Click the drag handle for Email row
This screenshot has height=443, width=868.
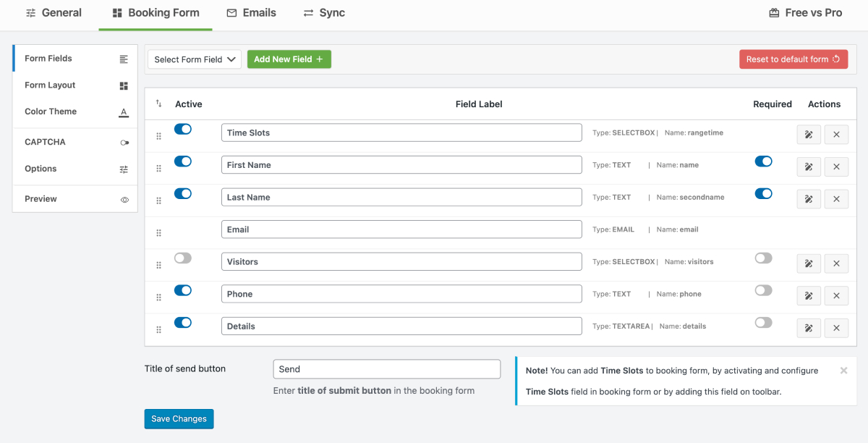[159, 233]
